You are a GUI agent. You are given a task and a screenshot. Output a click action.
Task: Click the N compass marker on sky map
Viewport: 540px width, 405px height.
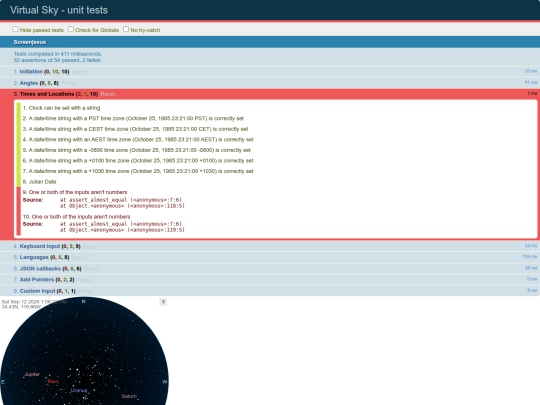[x=83, y=301]
